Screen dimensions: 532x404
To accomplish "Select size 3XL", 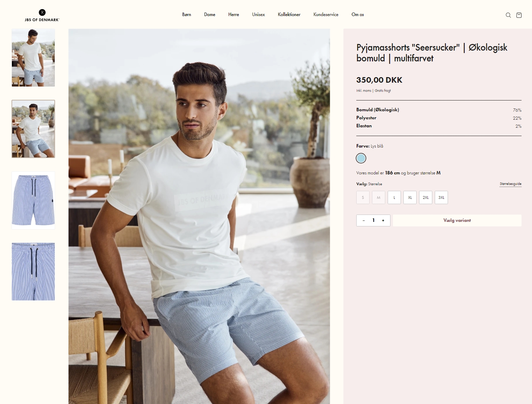I will click(441, 197).
